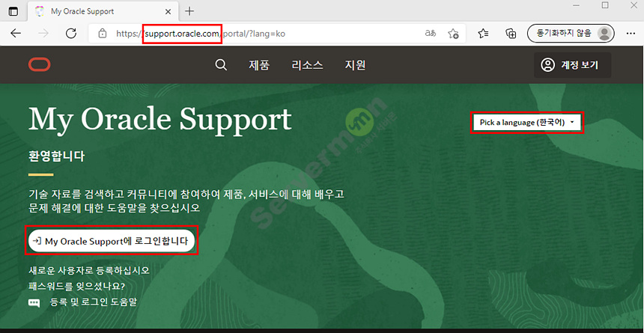Click the 동기화하지 않음 profile button
The image size is (644, 333).
click(571, 34)
